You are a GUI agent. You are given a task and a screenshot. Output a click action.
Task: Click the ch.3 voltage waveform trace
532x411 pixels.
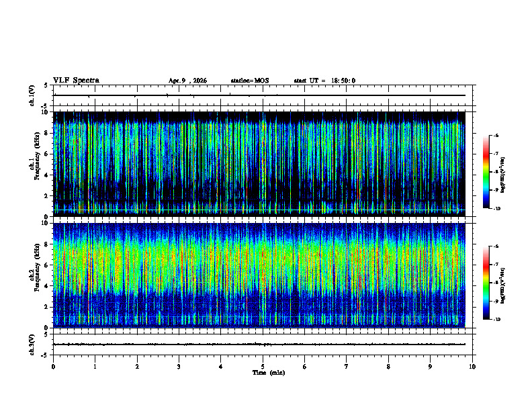pos(259,345)
